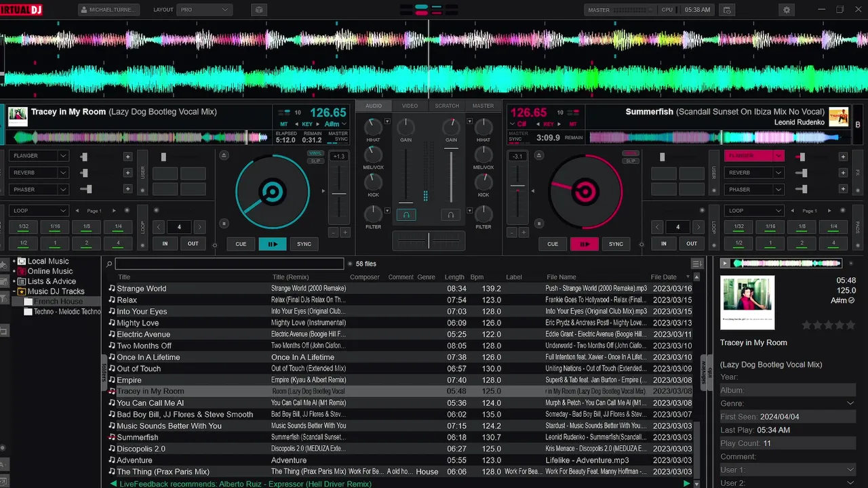This screenshot has width=868, height=488.
Task: Open the settings gear in title bar
Action: 787,10
